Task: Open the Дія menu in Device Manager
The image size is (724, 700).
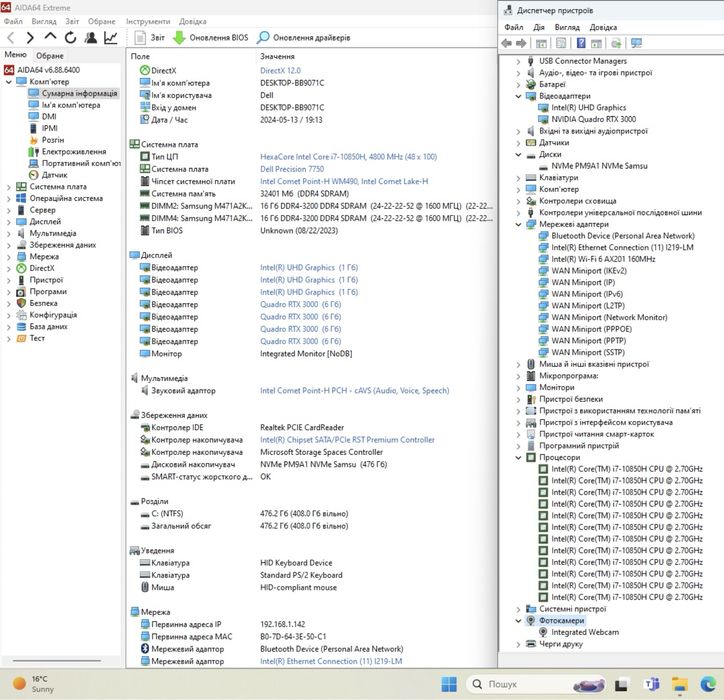Action: [539, 27]
